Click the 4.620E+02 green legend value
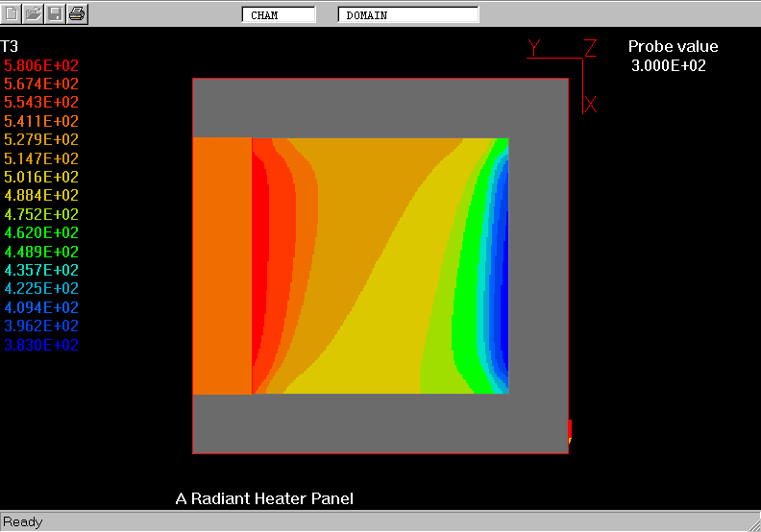This screenshot has height=532, width=761. coord(42,232)
